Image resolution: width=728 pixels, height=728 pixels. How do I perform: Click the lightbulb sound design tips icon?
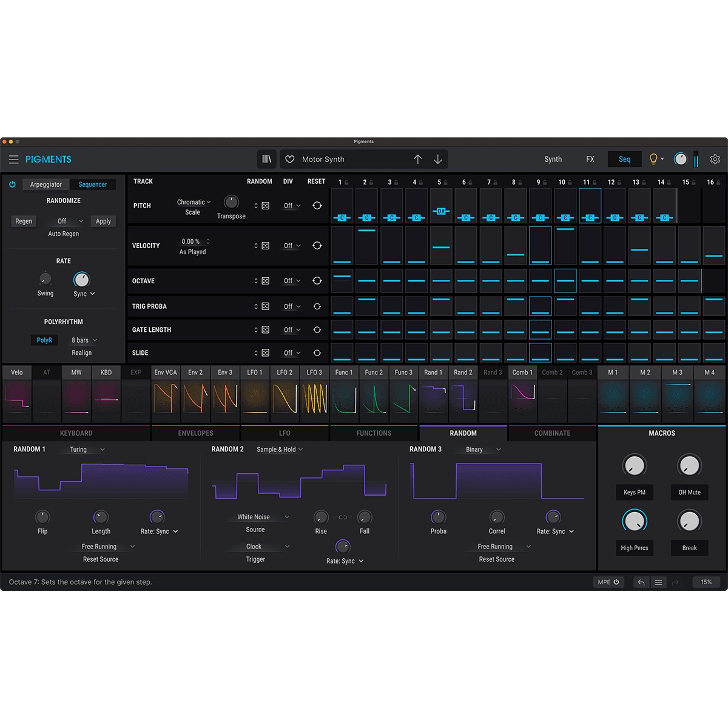pos(653,159)
